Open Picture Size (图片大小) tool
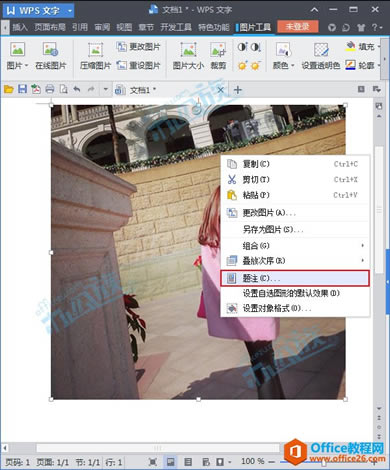 (x=188, y=56)
